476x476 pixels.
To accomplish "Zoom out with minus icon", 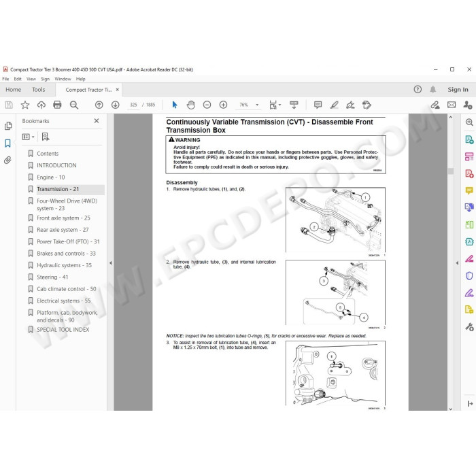I will (x=207, y=105).
